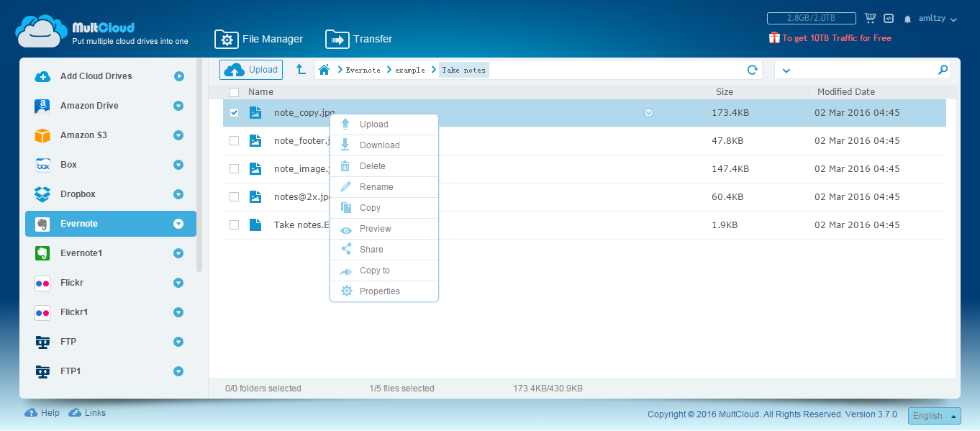
Task: Sort by the Size column header
Action: pyautogui.click(x=725, y=92)
